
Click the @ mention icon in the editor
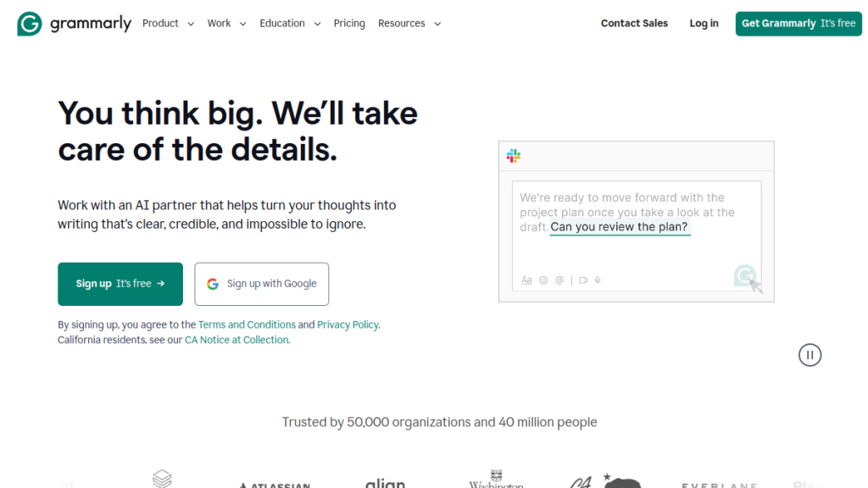tap(559, 280)
